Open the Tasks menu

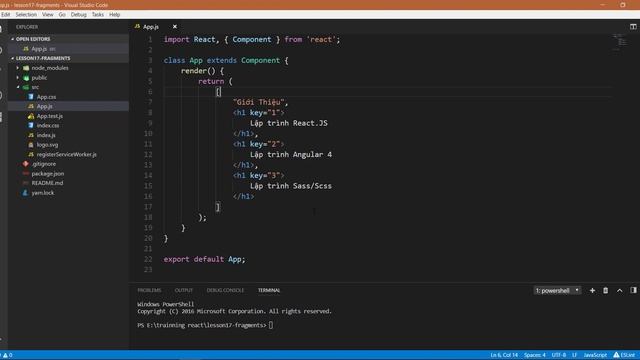[98, 14]
